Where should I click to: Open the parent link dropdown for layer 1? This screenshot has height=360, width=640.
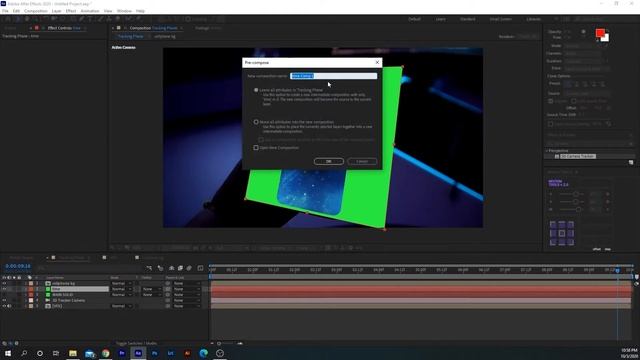[x=186, y=283]
